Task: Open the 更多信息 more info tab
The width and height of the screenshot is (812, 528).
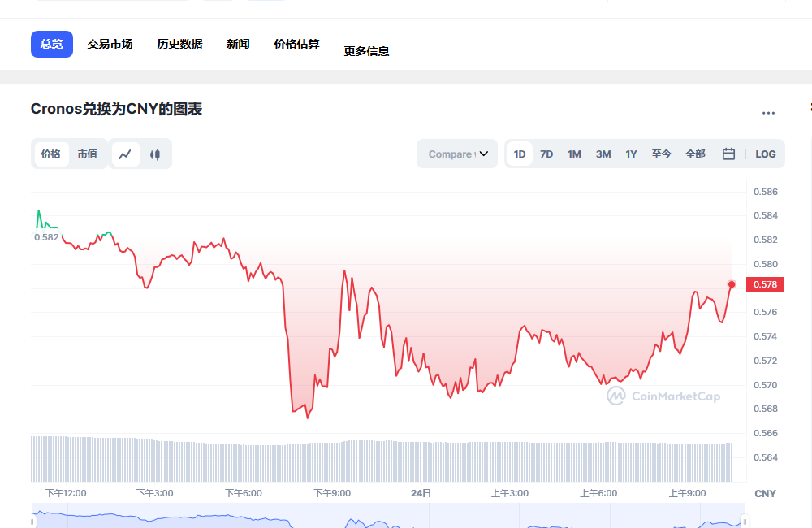Action: tap(367, 51)
